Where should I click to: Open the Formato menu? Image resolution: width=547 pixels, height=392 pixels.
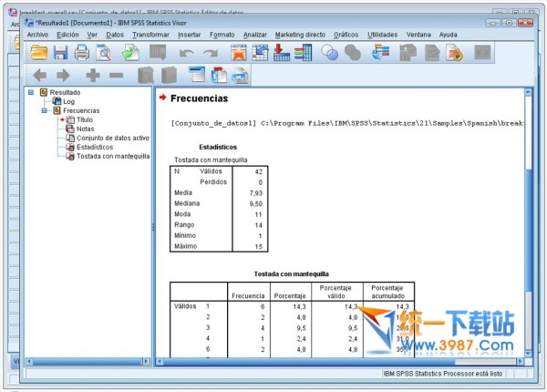(222, 35)
